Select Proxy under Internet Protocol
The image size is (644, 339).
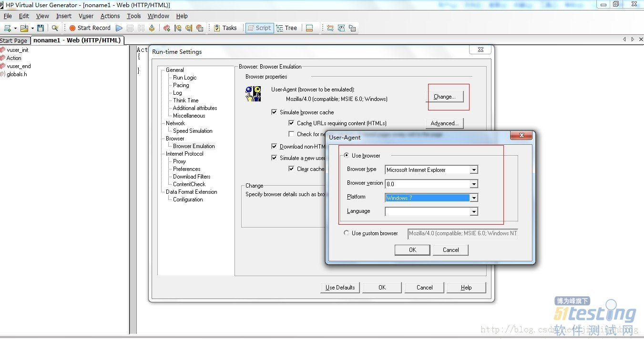tap(179, 161)
